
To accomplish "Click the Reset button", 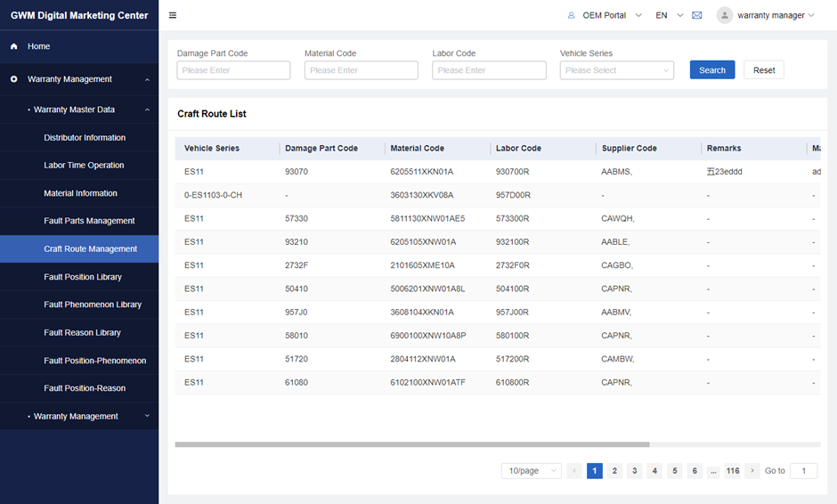I will coord(764,70).
